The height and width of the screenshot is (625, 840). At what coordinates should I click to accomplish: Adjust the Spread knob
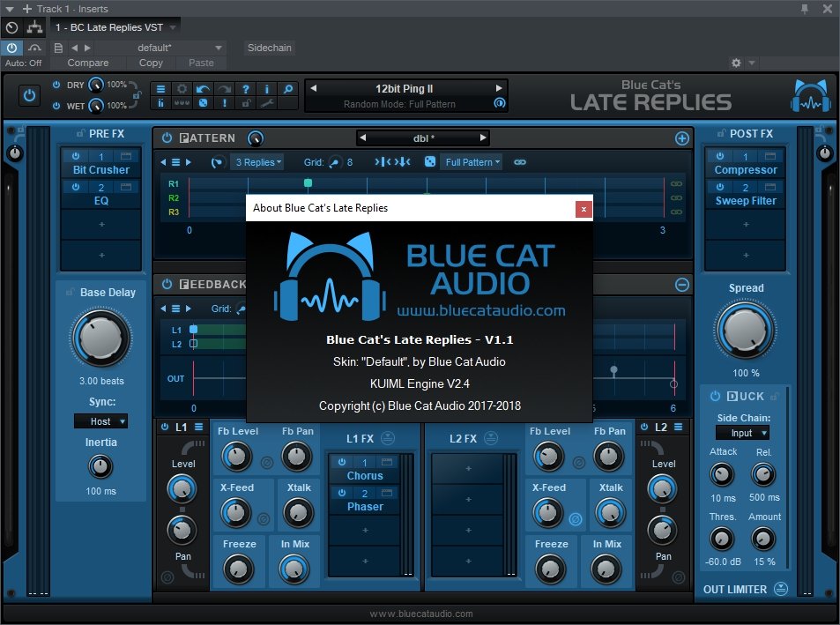(746, 331)
